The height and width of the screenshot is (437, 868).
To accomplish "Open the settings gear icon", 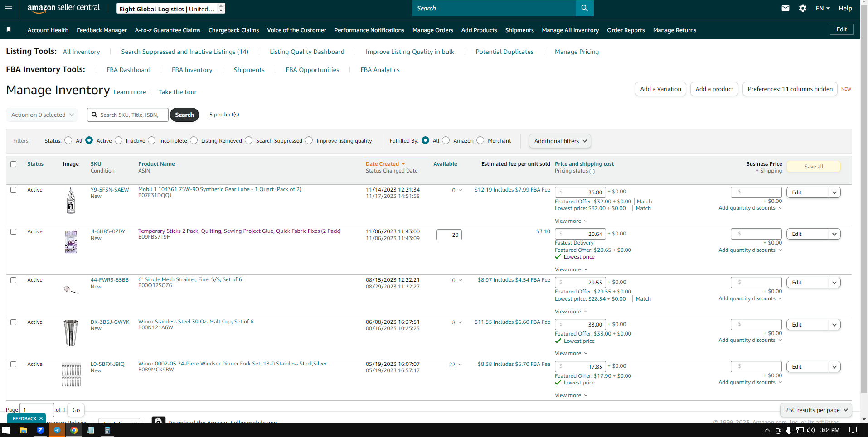I will pos(803,8).
